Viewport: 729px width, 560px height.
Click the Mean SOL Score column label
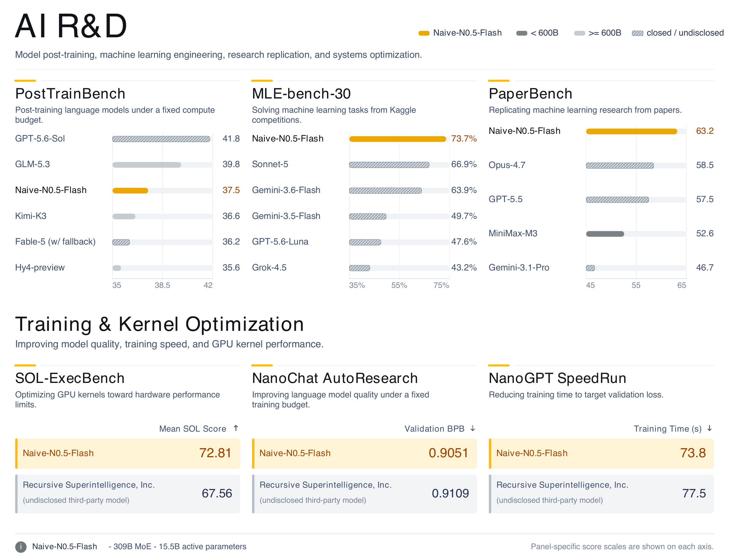click(192, 429)
